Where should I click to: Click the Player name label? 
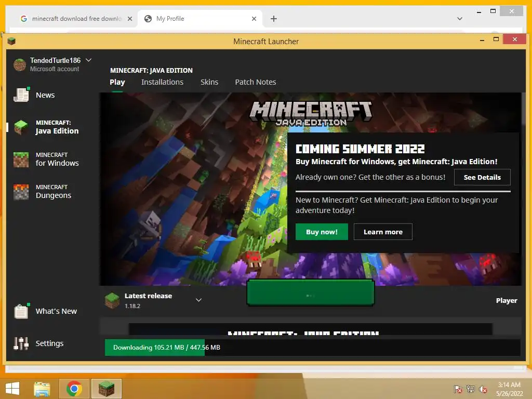(507, 301)
